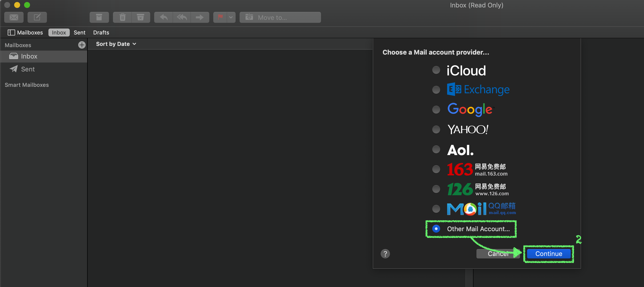The image size is (644, 287).
Task: Switch to the Sent favorites tab
Action: (79, 32)
